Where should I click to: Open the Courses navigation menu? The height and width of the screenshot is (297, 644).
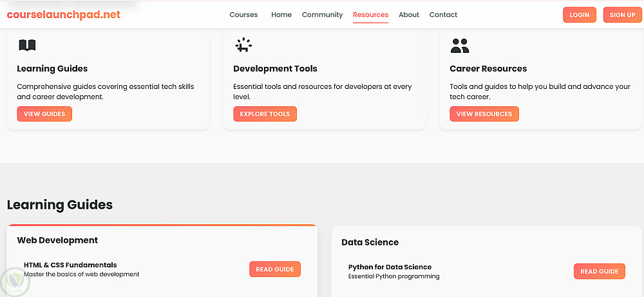tap(243, 15)
